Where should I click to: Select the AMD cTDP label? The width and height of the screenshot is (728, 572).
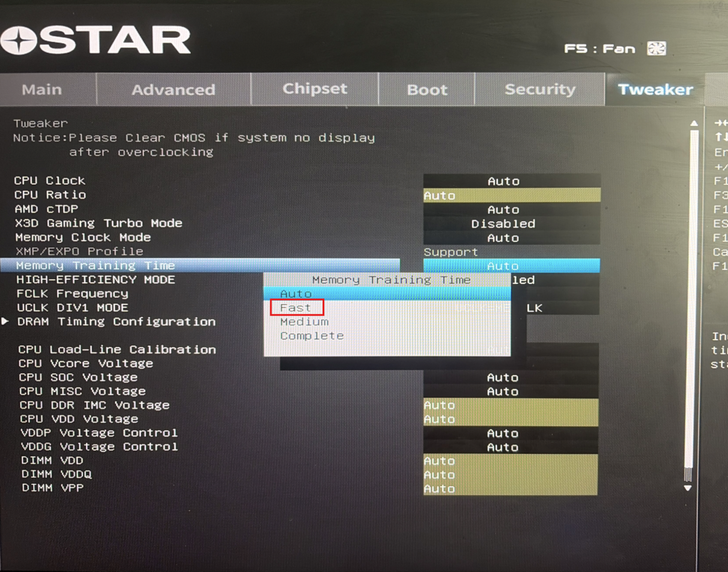pyautogui.click(x=46, y=209)
